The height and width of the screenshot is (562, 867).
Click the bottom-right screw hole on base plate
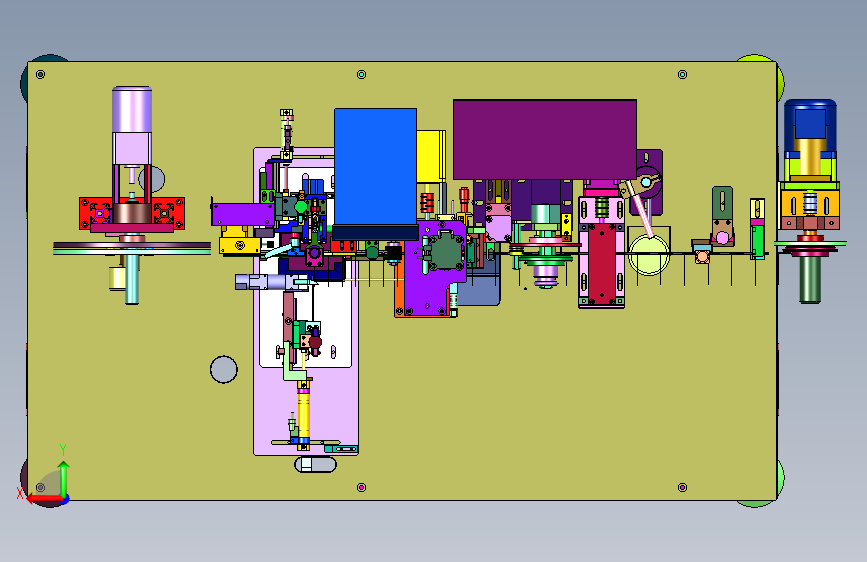[x=682, y=487]
